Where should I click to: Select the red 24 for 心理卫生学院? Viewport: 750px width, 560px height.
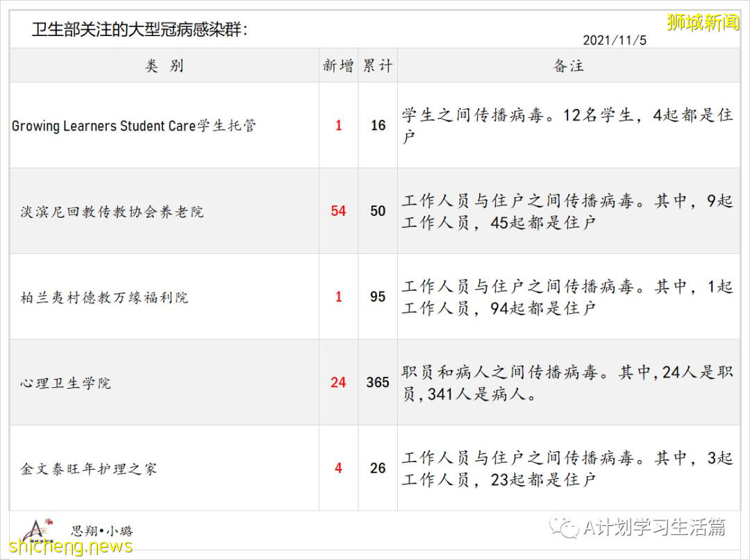pos(337,382)
